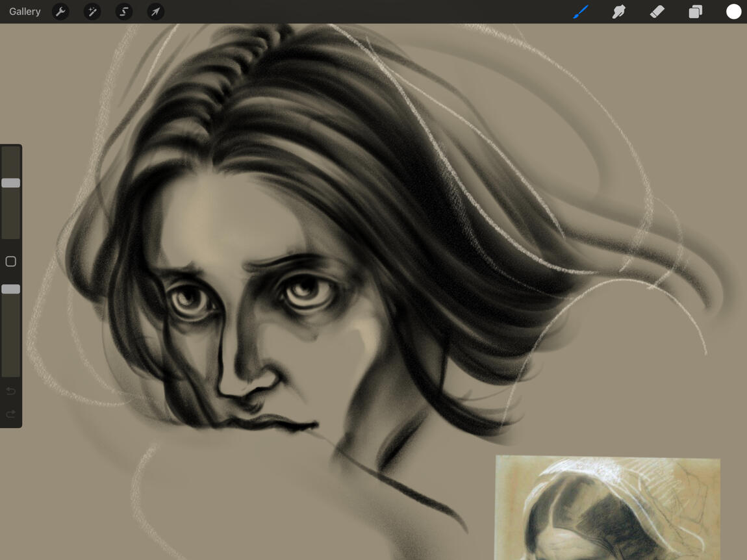747x560 pixels.
Task: Select the Smudge finger tool
Action: [x=619, y=12]
